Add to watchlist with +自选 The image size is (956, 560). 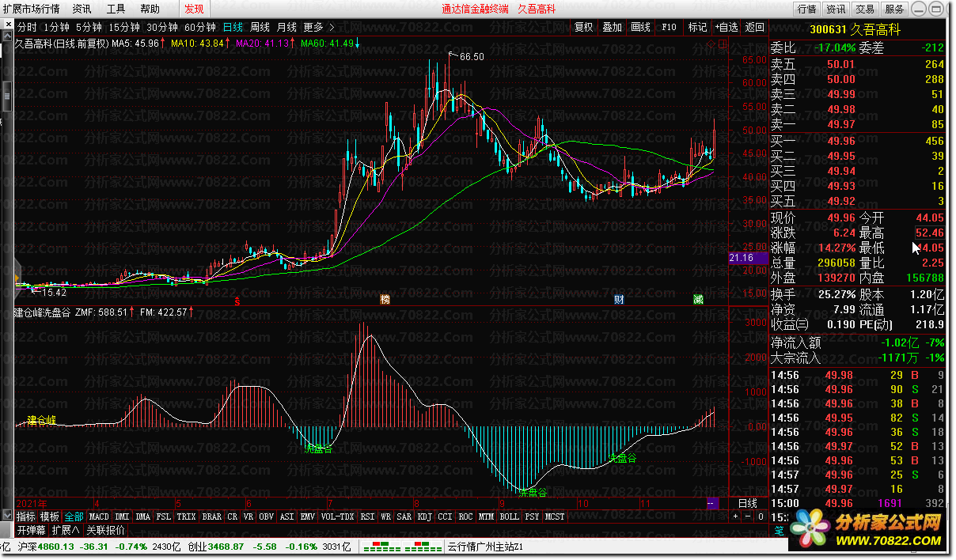[x=726, y=27]
